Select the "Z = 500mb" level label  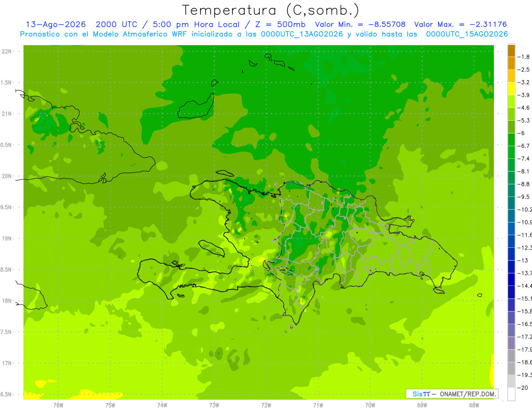(281, 24)
